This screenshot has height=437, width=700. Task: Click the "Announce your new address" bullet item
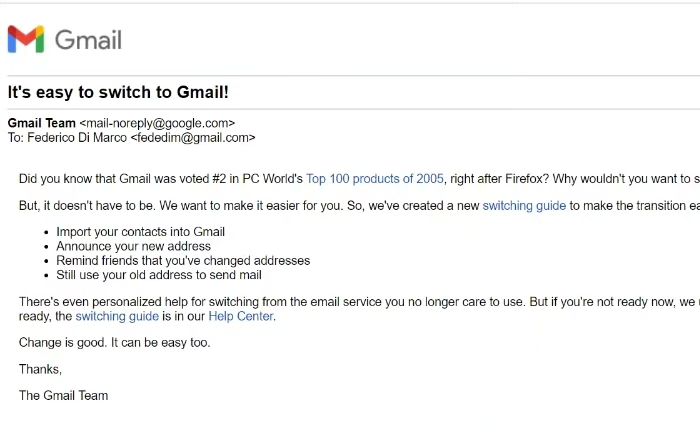pos(133,246)
